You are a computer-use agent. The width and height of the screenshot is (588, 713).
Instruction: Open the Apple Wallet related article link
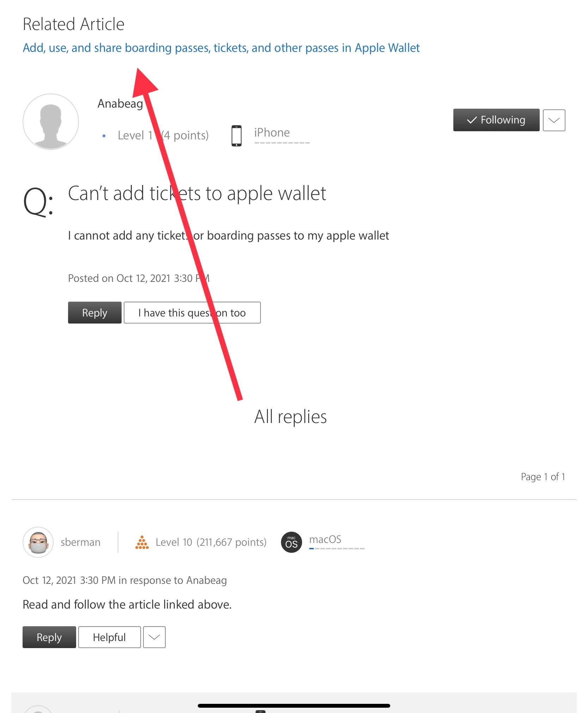tap(221, 48)
